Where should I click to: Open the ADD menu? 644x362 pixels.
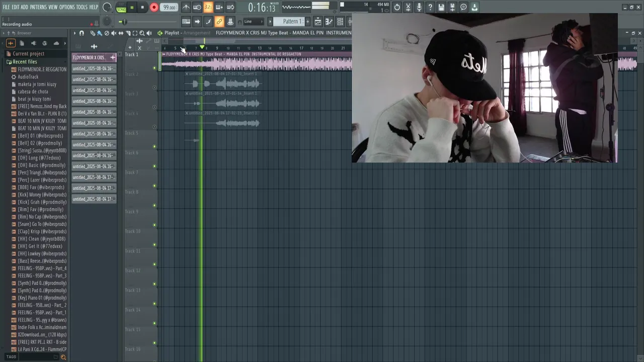point(25,7)
